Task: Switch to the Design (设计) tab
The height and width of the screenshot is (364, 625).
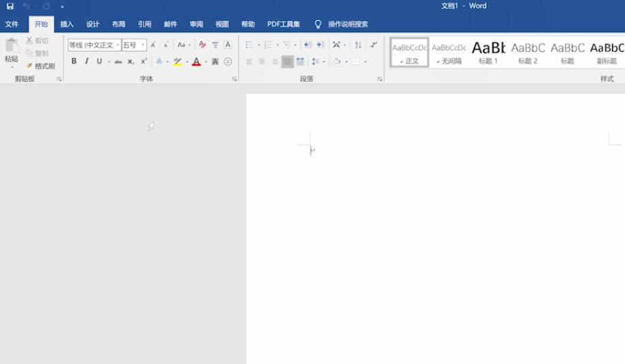Action: click(93, 25)
